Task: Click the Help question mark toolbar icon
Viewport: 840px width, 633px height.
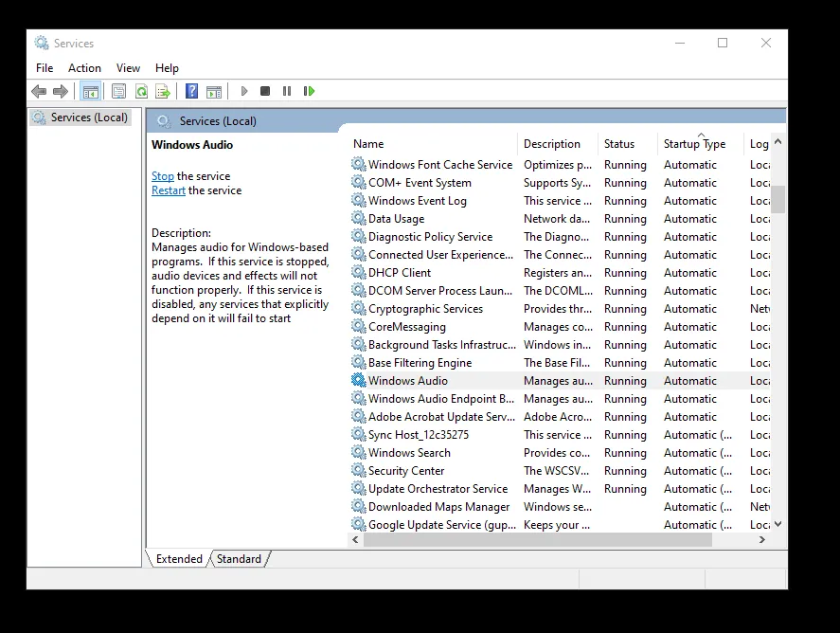Action: pyautogui.click(x=189, y=91)
